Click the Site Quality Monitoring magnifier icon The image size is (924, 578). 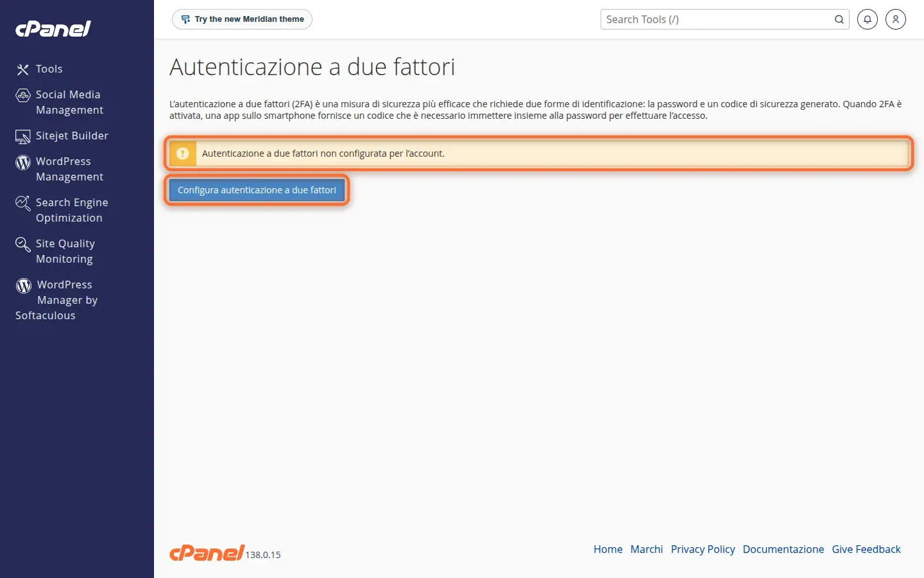pos(23,245)
